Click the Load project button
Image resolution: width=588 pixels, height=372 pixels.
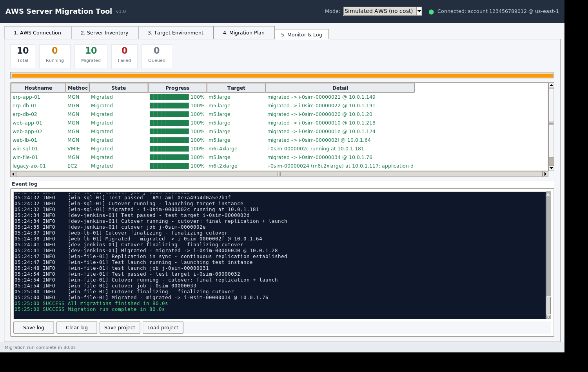(x=163, y=328)
